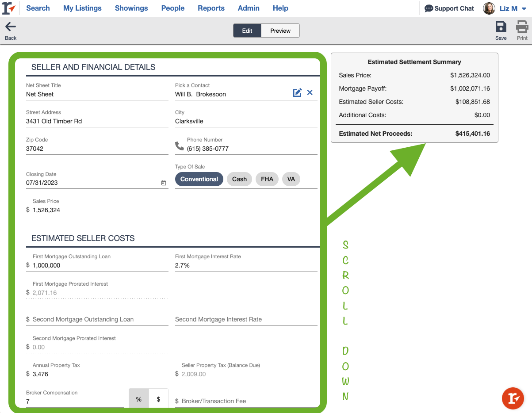The height and width of the screenshot is (413, 532).
Task: Click the home logo in top-left corner
Action: [x=9, y=8]
